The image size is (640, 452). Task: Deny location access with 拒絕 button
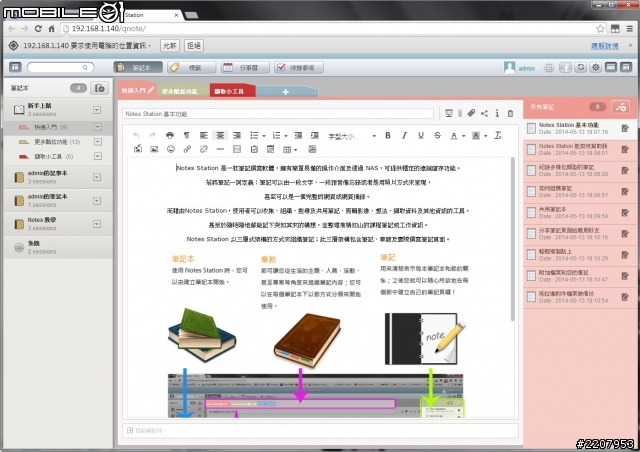coord(194,46)
